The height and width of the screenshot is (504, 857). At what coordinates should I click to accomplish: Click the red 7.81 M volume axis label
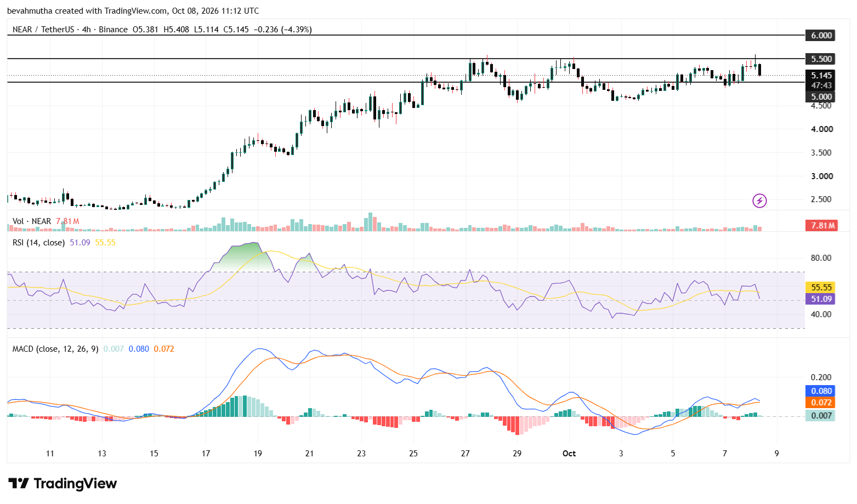[x=821, y=226]
